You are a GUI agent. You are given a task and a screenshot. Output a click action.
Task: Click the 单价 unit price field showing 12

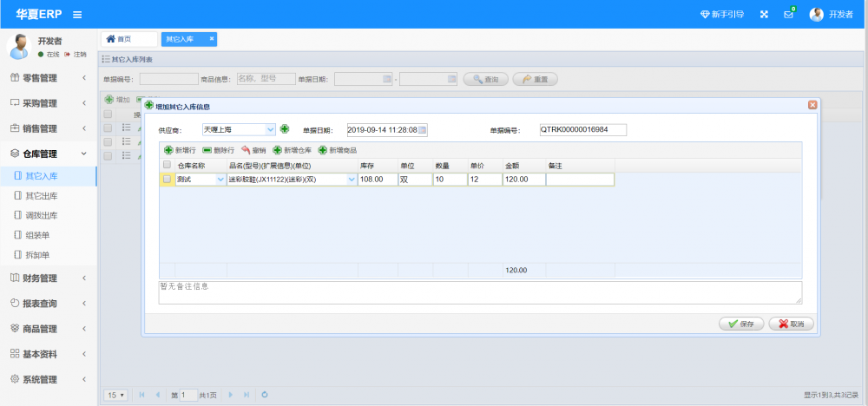click(x=485, y=180)
